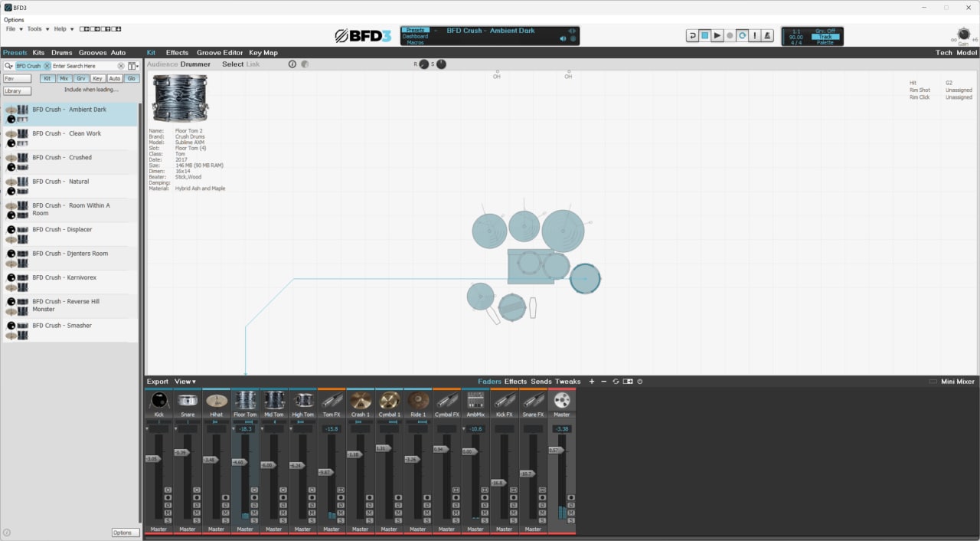
Task: Select the Master channel reel icon
Action: click(562, 400)
